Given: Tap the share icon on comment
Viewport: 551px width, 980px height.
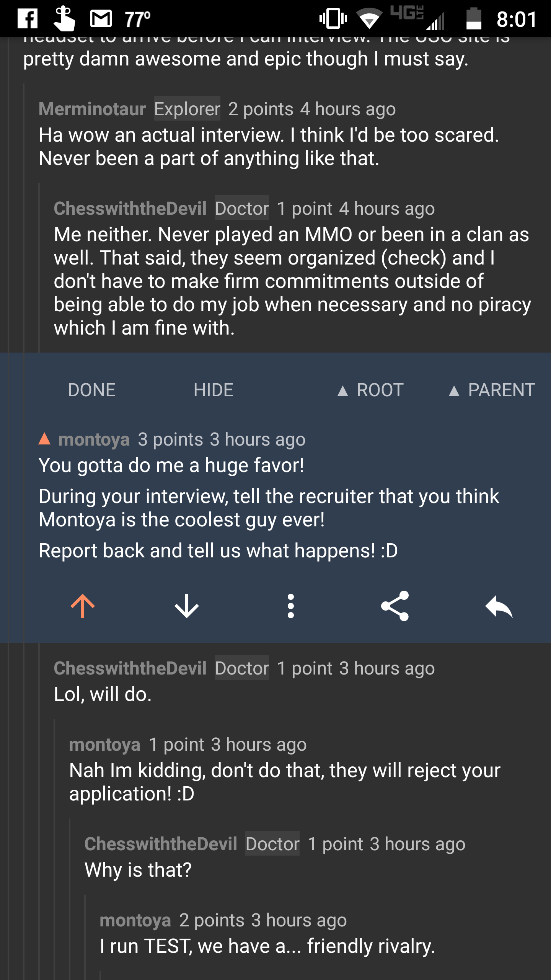Looking at the screenshot, I should tap(395, 606).
